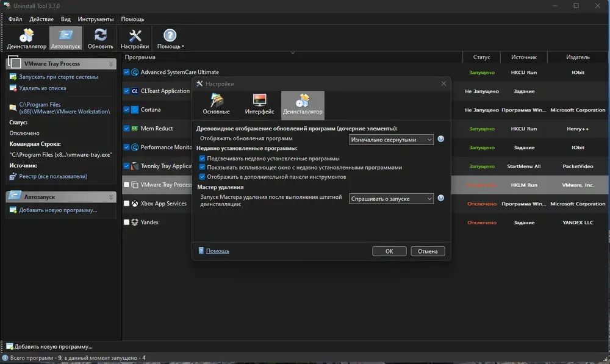Click help icon beside Изначально свернутыми dropdown

point(441,139)
